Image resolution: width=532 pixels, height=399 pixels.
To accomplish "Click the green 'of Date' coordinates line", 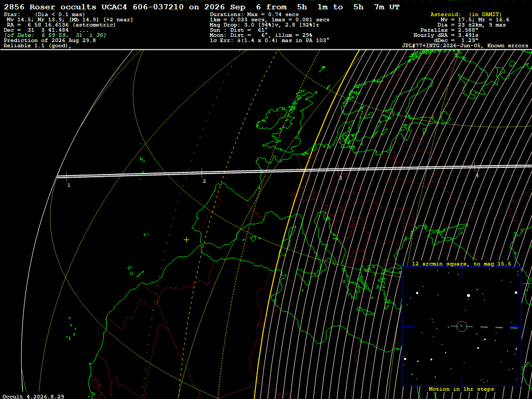I will (55, 35).
